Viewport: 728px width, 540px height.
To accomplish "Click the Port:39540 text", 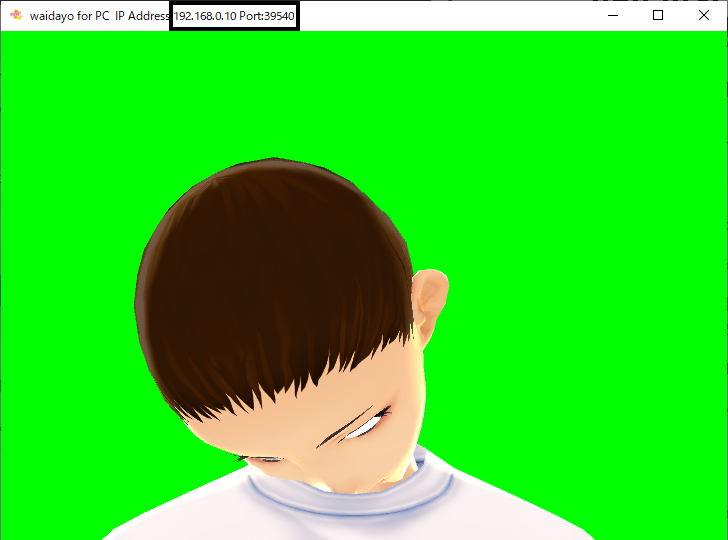I will (x=266, y=16).
